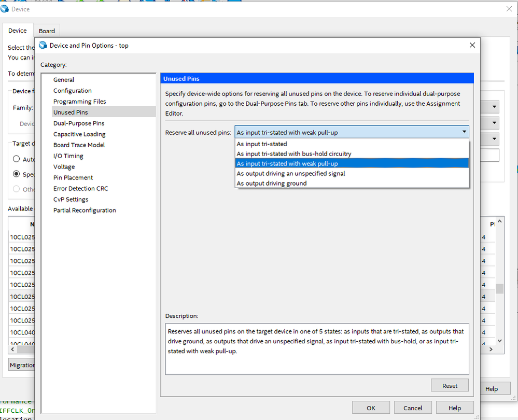This screenshot has height=420, width=518.
Task: Choose 'As input tri-stated with weak pull-up' list option
Action: point(352,163)
